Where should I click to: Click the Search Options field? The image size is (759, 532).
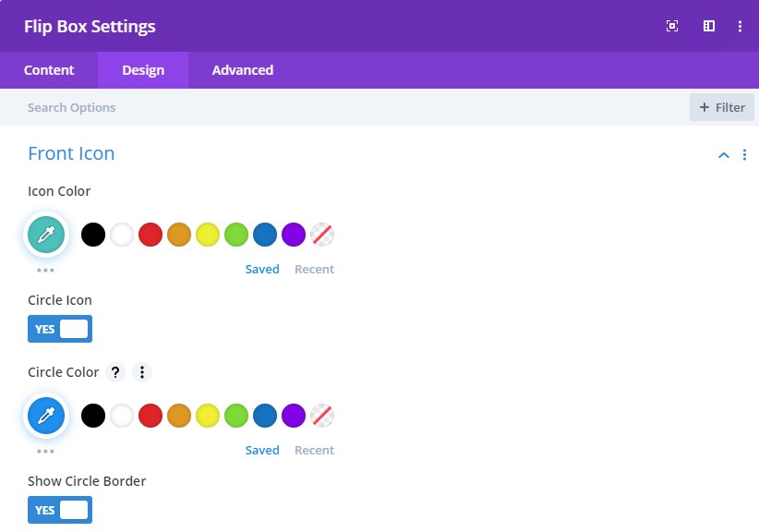[277, 107]
